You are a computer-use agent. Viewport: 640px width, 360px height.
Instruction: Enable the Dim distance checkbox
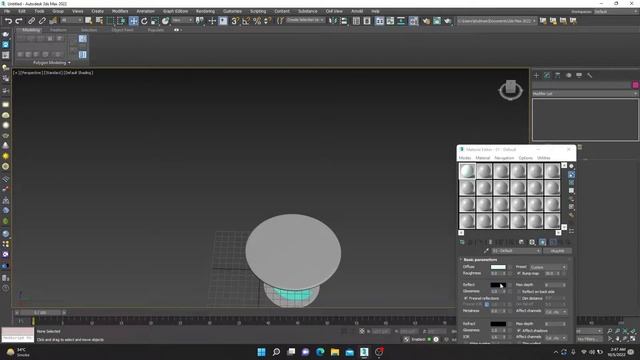point(519,298)
